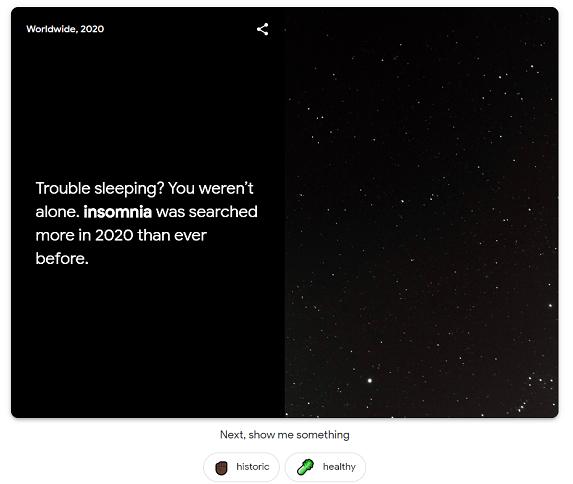Click the "was searched" text
This screenshot has height=484, width=573.
(206, 212)
